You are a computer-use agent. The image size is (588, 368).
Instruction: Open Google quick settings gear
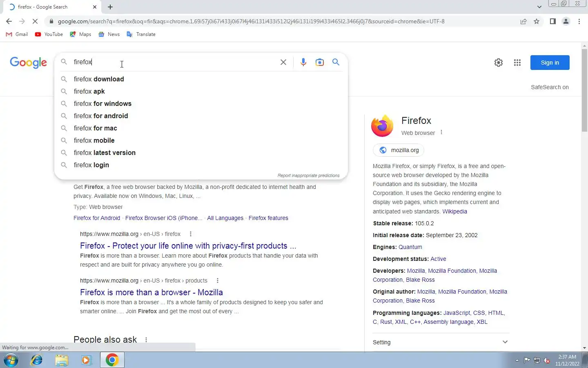click(499, 63)
